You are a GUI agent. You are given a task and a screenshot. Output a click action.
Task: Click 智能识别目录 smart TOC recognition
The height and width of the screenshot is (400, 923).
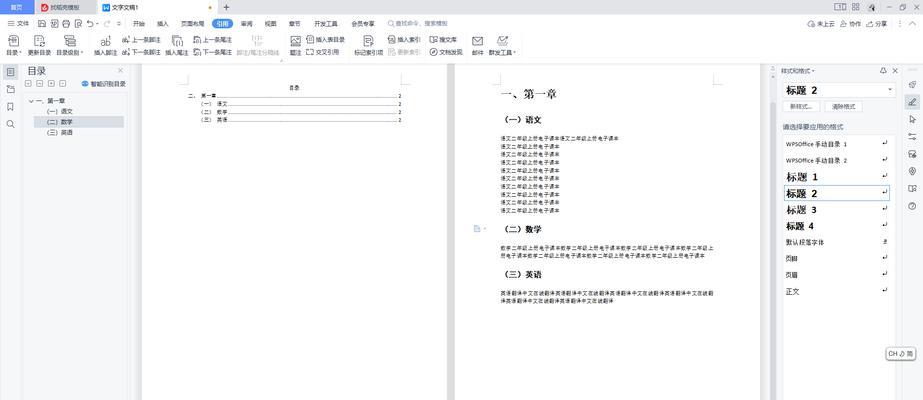tap(104, 84)
